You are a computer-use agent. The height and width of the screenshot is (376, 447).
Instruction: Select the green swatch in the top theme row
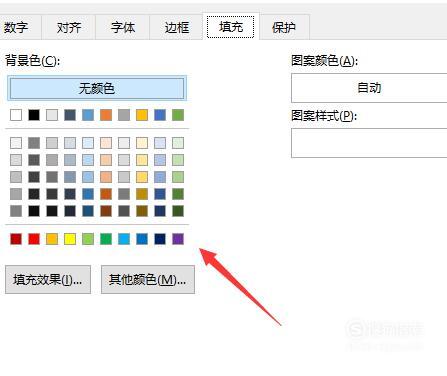pos(178,115)
